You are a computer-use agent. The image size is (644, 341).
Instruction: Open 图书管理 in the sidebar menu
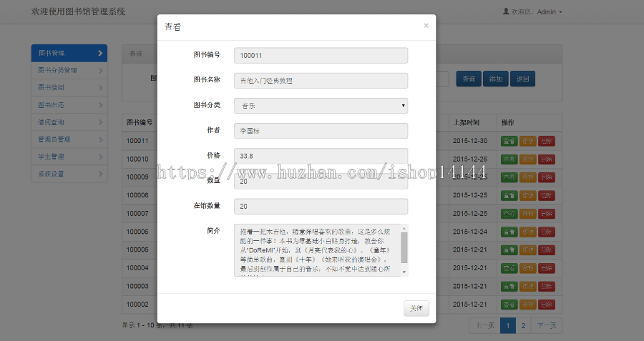click(69, 54)
